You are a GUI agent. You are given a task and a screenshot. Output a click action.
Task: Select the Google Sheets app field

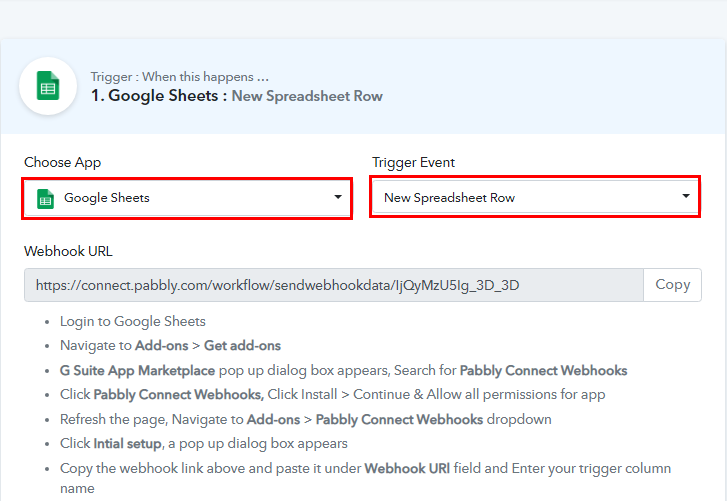(187, 198)
